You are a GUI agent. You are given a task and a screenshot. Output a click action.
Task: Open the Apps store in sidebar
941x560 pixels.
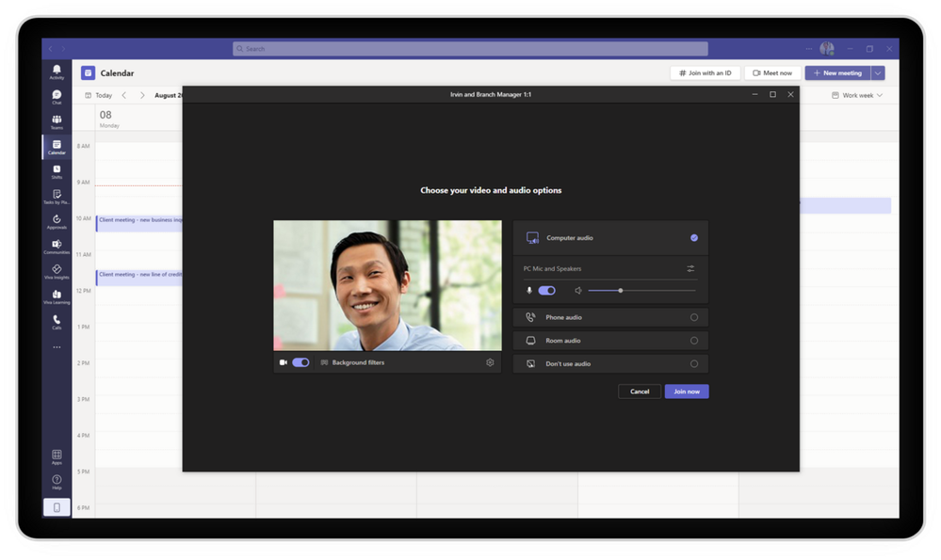[57, 456]
